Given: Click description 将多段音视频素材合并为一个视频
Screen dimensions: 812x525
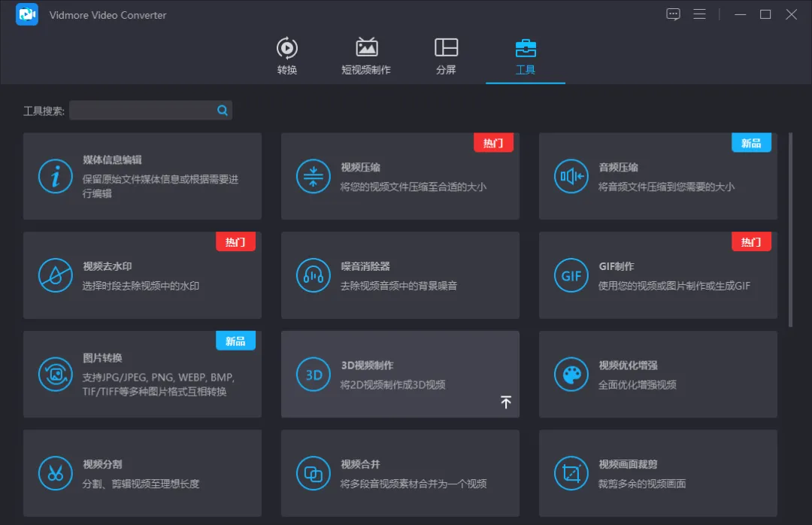Looking at the screenshot, I should click(x=414, y=484).
